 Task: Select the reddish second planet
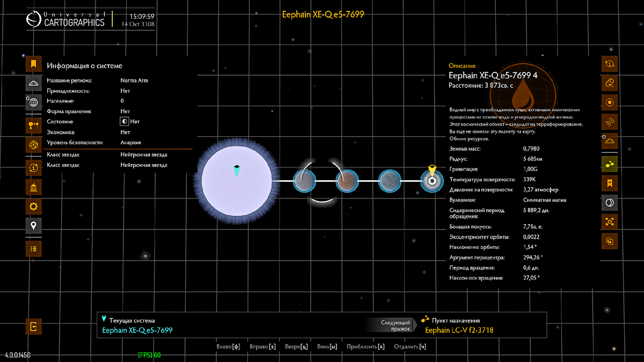(347, 181)
